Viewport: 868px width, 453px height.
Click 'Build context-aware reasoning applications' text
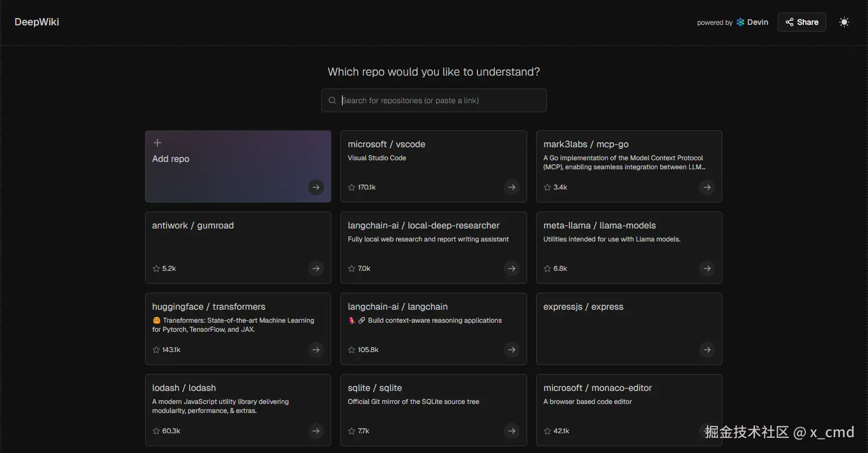point(435,320)
